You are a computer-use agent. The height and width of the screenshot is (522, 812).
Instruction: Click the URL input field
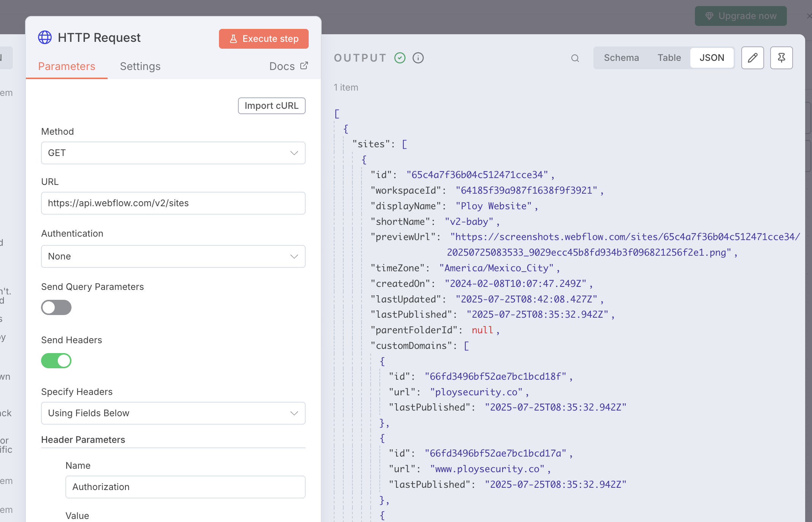tap(173, 203)
